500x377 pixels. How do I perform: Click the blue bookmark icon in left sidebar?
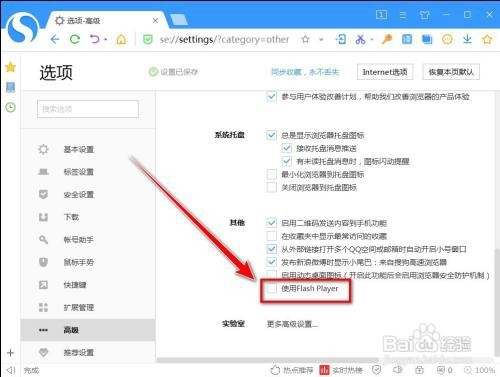click(10, 87)
